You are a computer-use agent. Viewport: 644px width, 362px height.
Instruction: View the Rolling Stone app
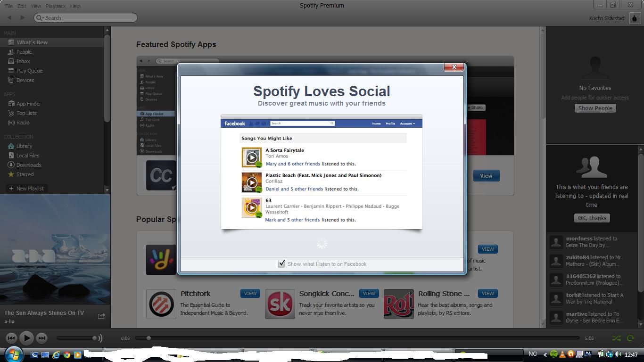(488, 293)
